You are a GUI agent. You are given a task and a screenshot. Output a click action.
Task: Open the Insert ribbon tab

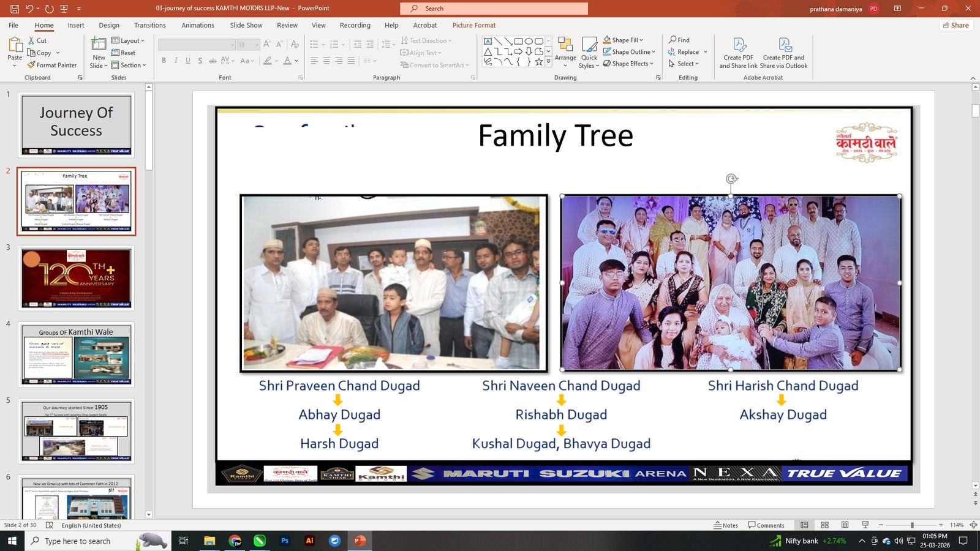[x=76, y=25]
